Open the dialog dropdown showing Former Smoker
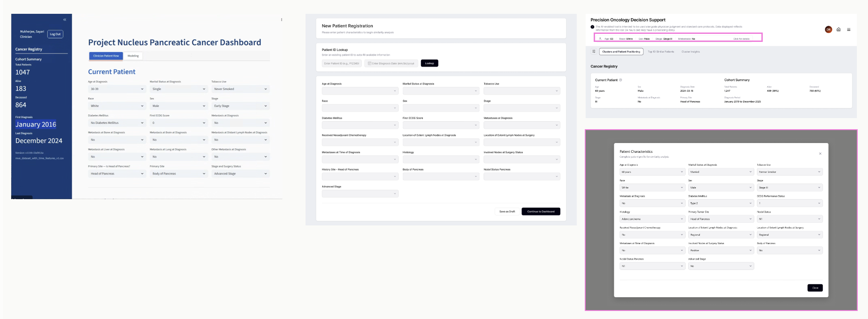This screenshot has width=868, height=319. (x=789, y=172)
